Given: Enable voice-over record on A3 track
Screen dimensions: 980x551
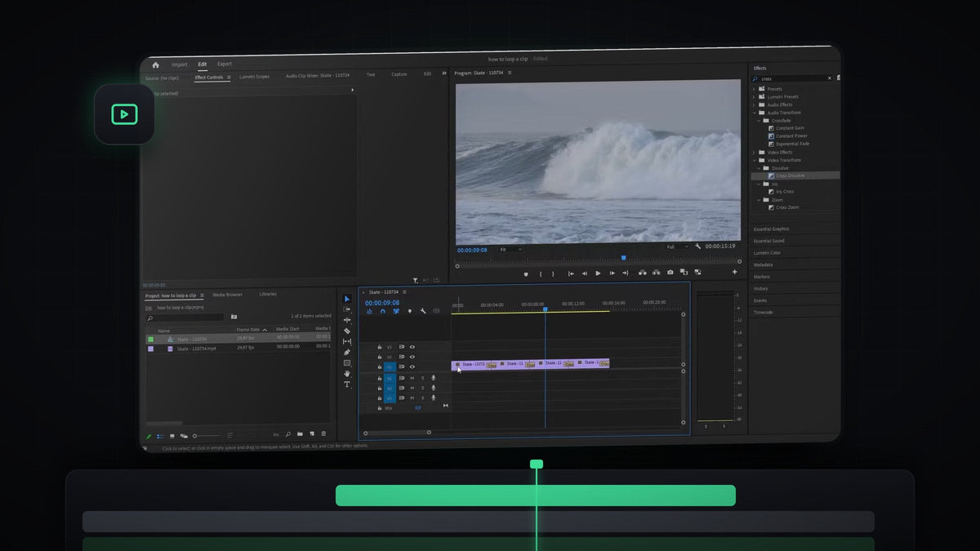Looking at the screenshot, I should coord(433,398).
